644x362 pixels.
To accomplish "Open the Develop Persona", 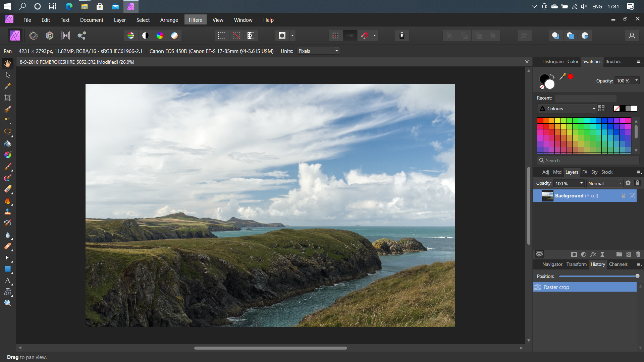I will (50, 36).
